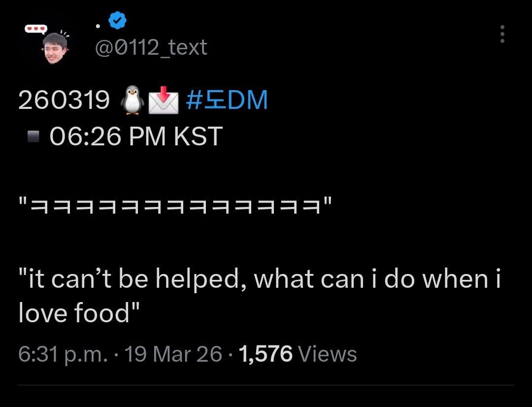Click the 260319 date text

pyautogui.click(x=64, y=100)
